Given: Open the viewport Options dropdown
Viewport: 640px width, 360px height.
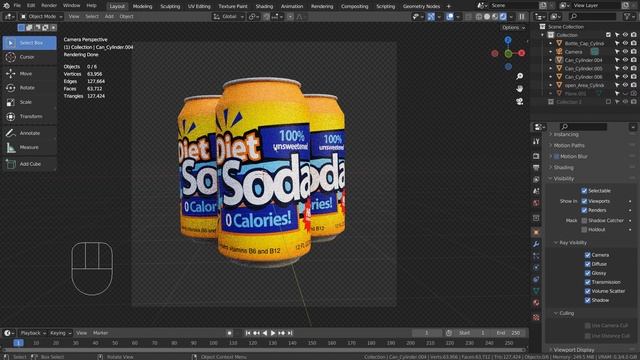Looking at the screenshot, I should 513,27.
